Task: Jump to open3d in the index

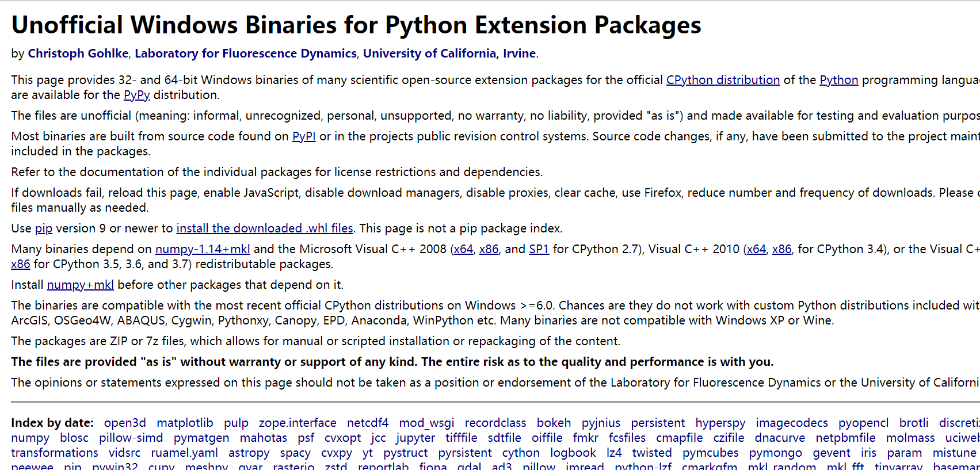Action: 125,423
